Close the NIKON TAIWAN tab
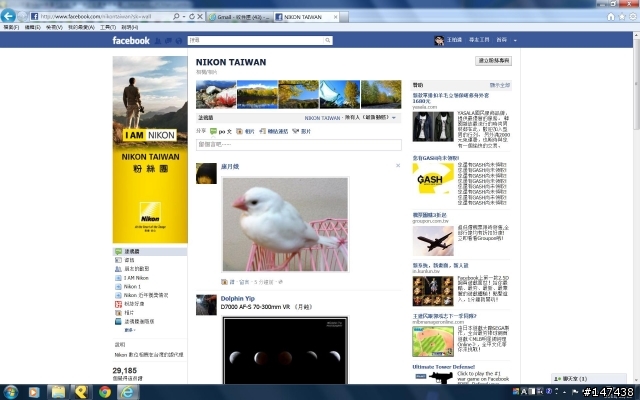 click(336, 17)
